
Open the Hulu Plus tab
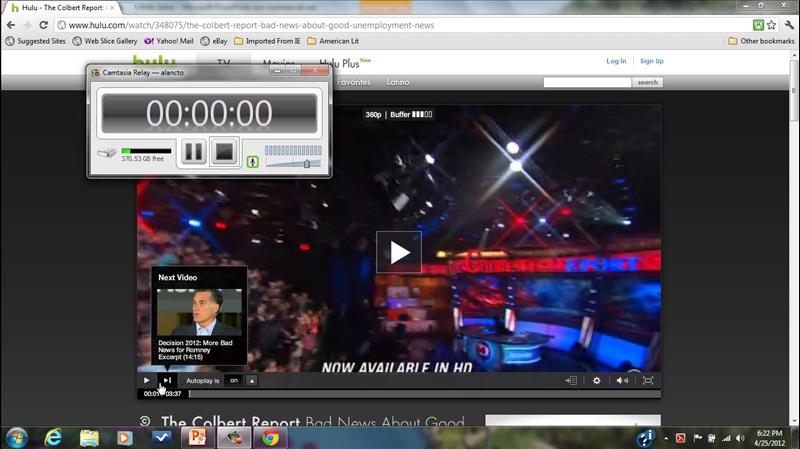coord(346,63)
